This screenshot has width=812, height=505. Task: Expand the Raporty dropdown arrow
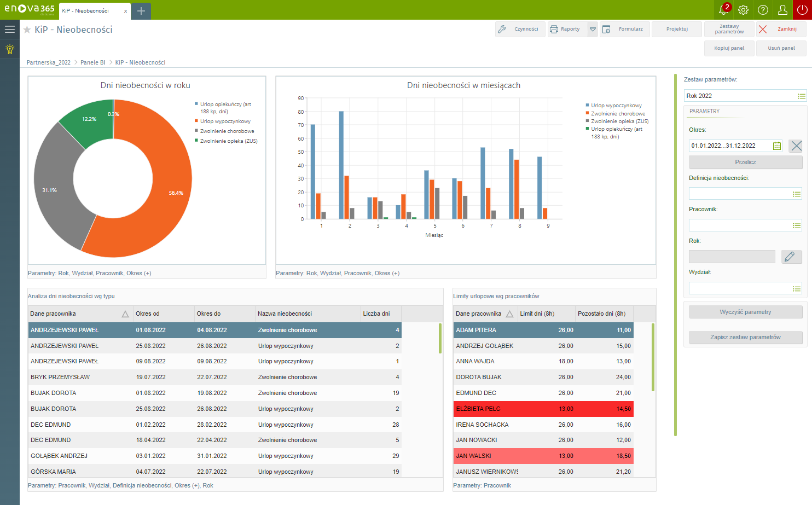593,30
